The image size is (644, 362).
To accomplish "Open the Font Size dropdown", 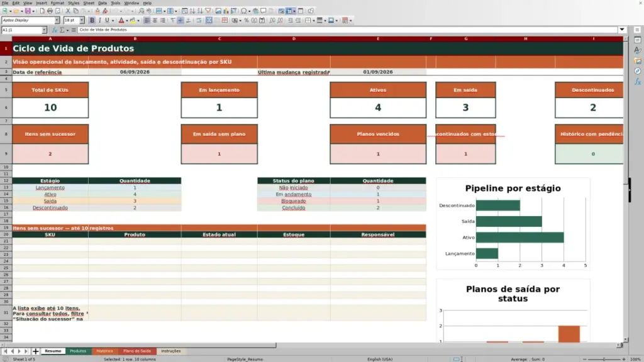I will coord(82,20).
